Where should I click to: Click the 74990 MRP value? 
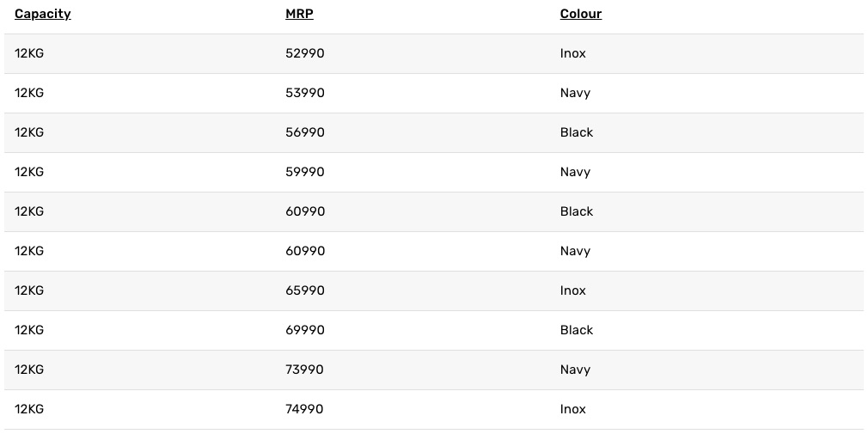coord(305,409)
